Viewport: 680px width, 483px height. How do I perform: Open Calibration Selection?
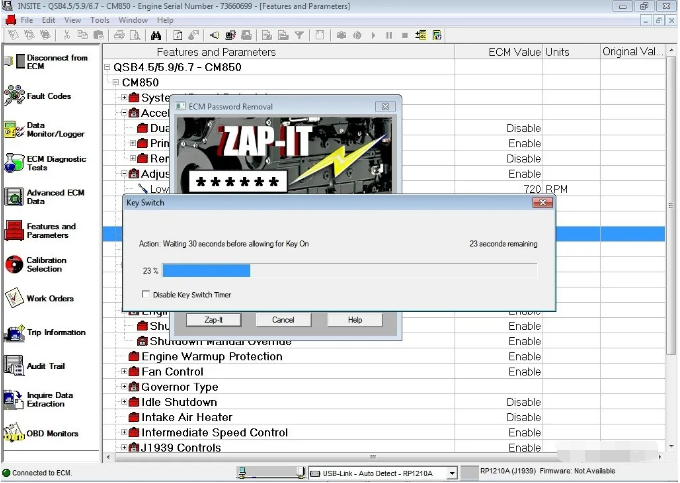click(36, 264)
